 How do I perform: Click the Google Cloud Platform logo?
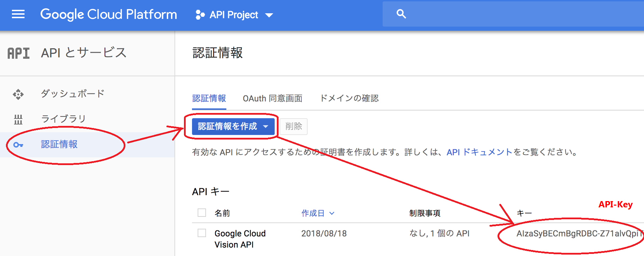pos(109,14)
